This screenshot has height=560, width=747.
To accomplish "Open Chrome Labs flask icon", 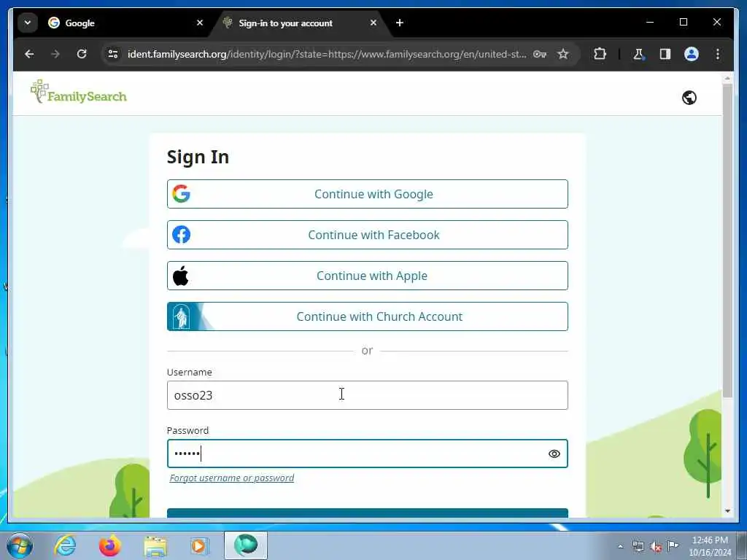I will 638,54.
